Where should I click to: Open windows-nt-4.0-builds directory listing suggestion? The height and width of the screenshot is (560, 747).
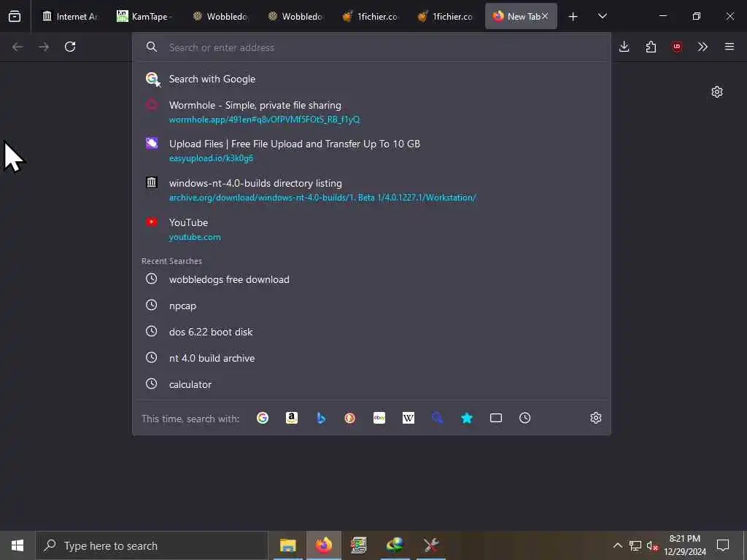371,190
